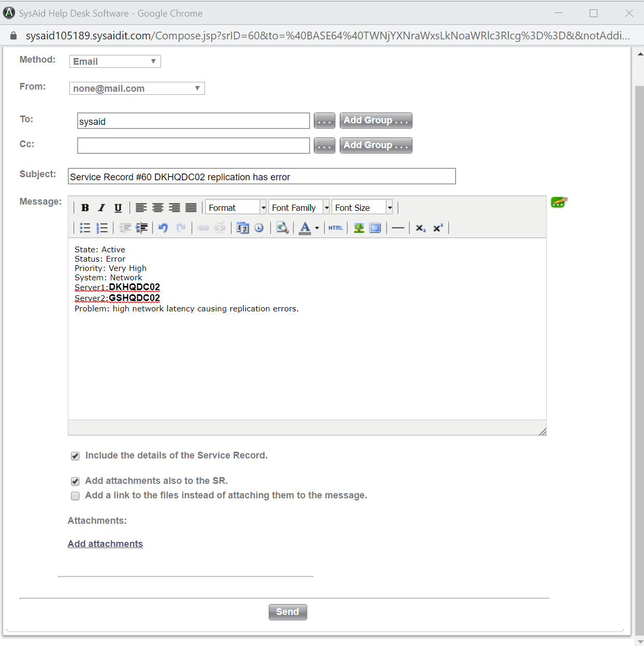
Task: Align message text left
Action: (141, 208)
